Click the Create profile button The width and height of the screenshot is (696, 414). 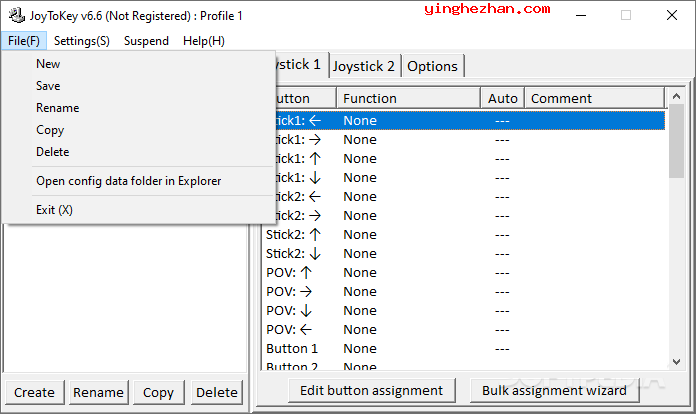pos(35,392)
